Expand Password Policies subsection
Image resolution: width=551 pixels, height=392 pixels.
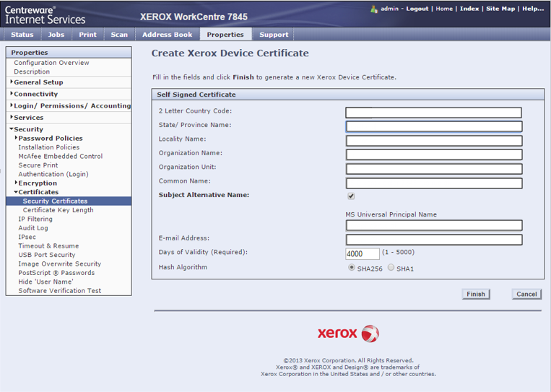(50, 138)
